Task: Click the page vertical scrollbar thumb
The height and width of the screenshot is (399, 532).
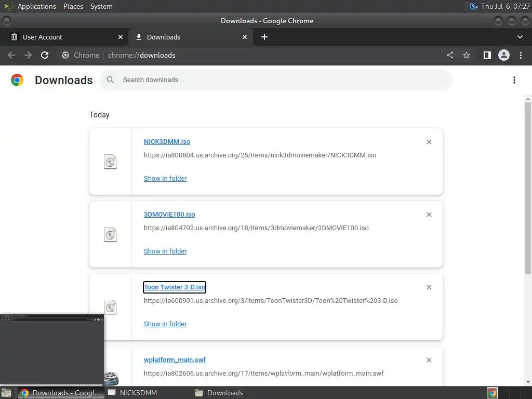Action: pyautogui.click(x=528, y=188)
